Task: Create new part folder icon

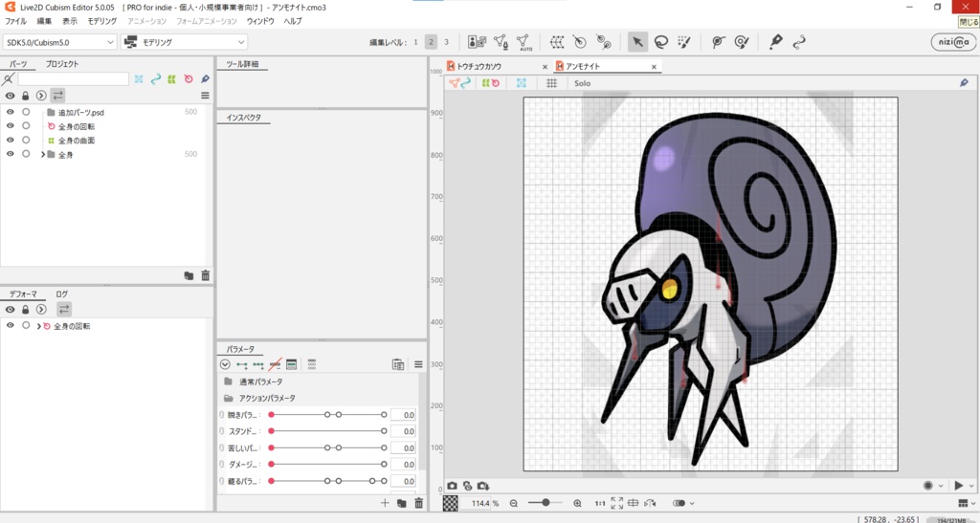Action: tap(189, 275)
